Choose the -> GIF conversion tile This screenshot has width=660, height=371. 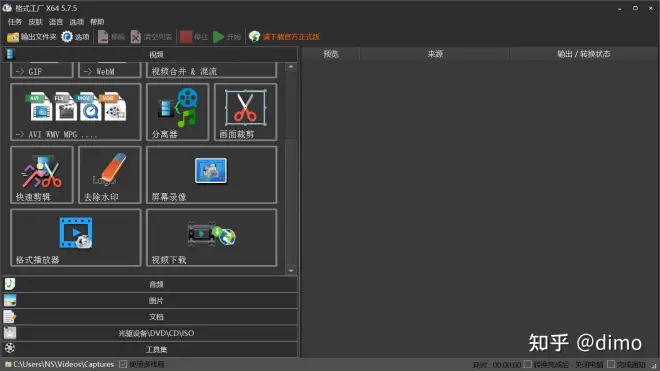[x=42, y=70]
